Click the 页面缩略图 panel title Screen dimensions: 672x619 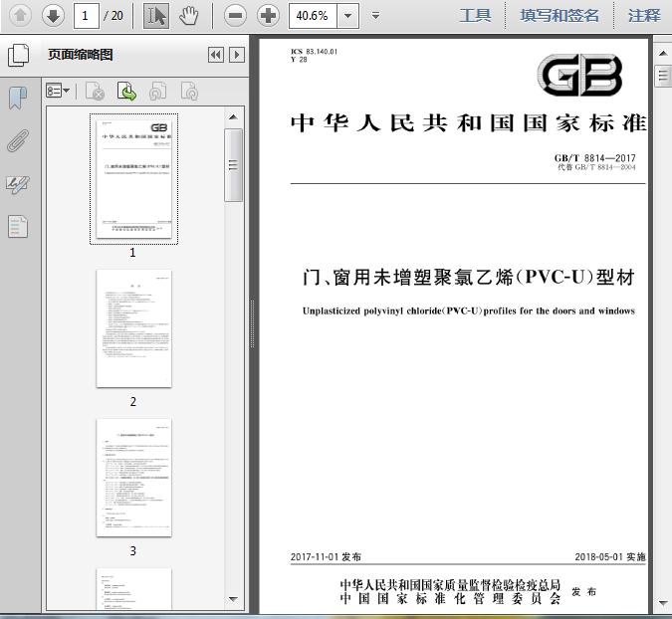pos(81,55)
